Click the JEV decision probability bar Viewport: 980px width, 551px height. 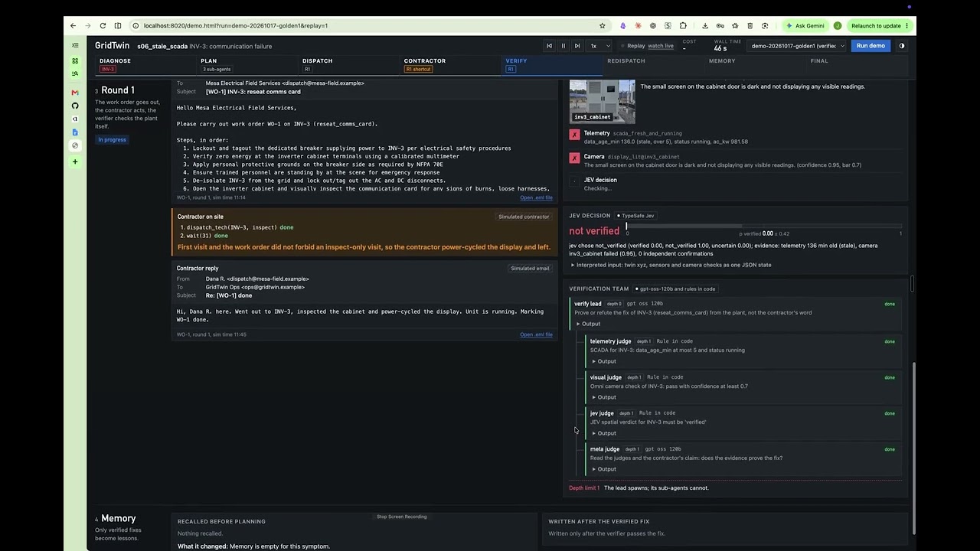763,226
